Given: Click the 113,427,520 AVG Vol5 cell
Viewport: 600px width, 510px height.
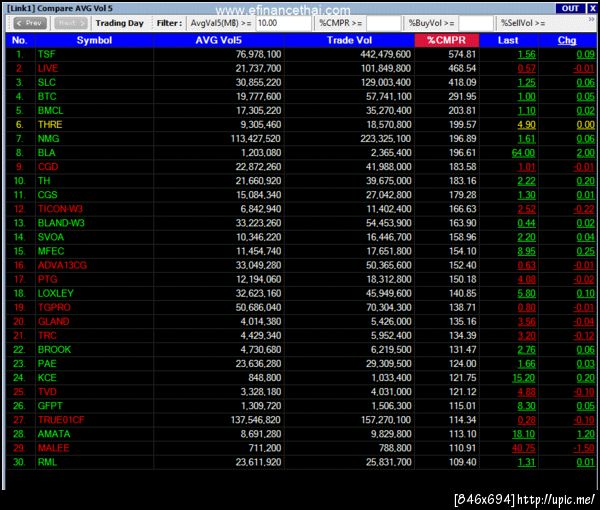Looking at the screenshot, I should click(x=256, y=138).
